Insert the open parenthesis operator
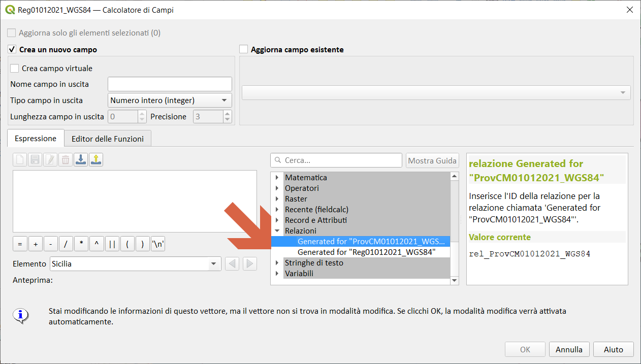The height and width of the screenshot is (364, 641). [127, 244]
